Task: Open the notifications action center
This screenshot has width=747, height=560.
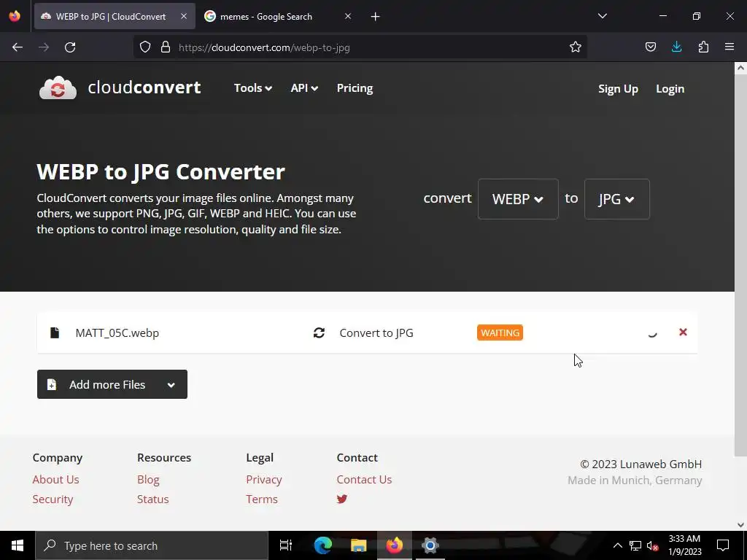Action: [723, 545]
